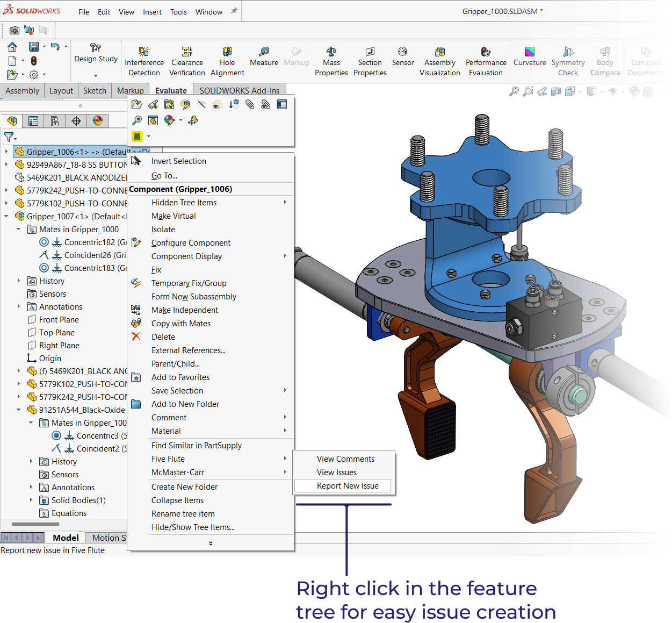Click the Zoom to Selection magnifier icon
Screen dimensions: 672x623
(x=137, y=120)
